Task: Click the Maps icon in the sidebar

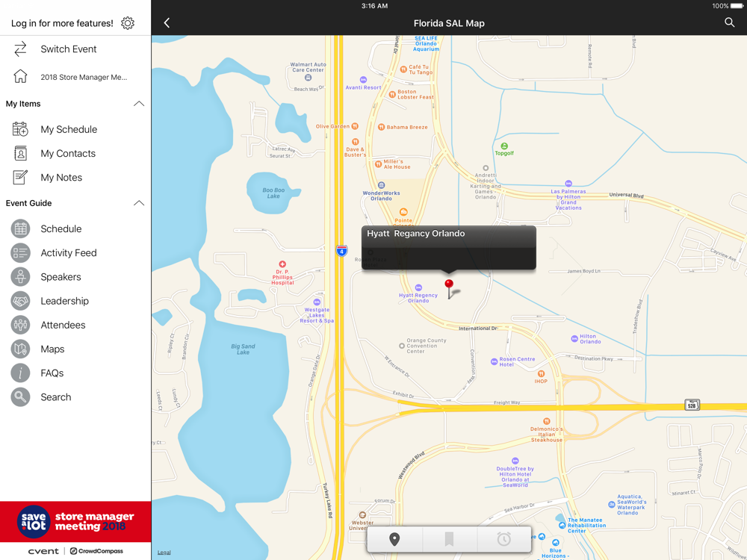Action: (x=20, y=349)
